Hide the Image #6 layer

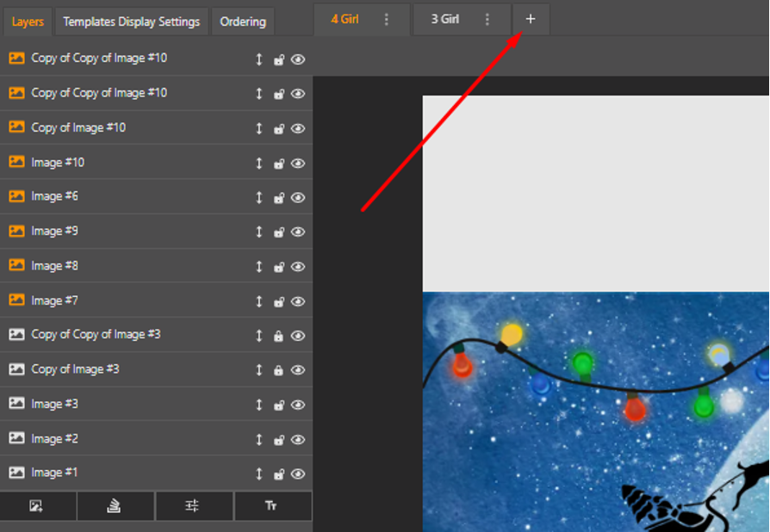pyautogui.click(x=298, y=198)
